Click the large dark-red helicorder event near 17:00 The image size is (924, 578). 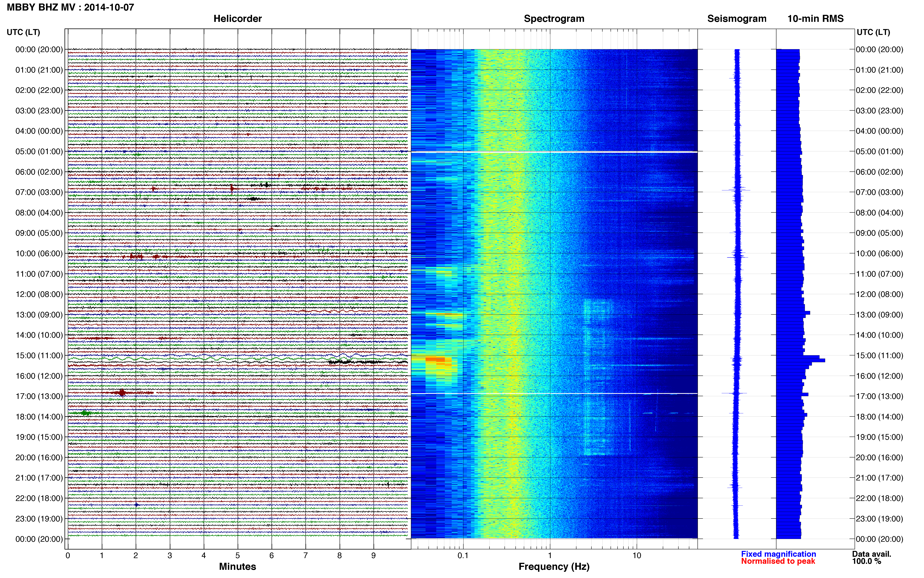point(122,393)
